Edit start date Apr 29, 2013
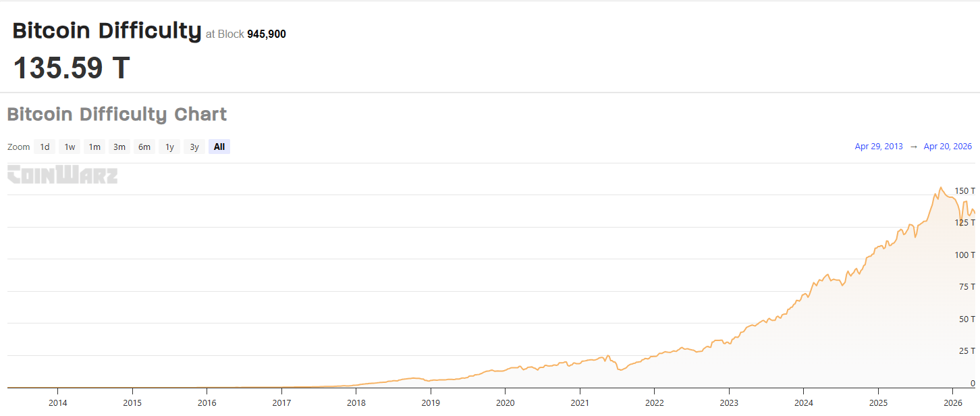 [x=879, y=147]
